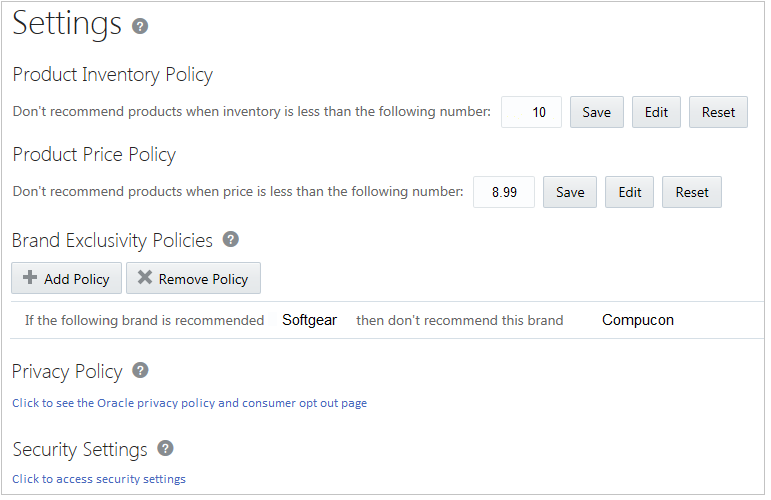This screenshot has height=500, width=771.
Task: Click the X icon on Remove Policy
Action: (x=145, y=278)
